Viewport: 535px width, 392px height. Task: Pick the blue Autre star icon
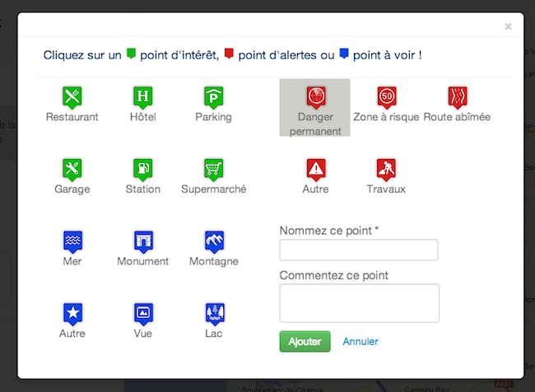click(x=72, y=314)
